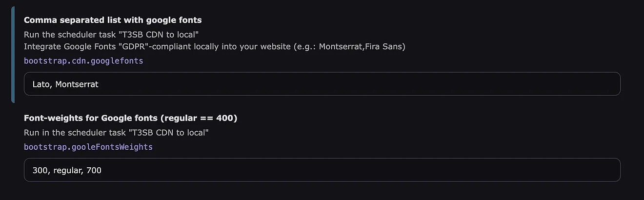644x200 pixels.
Task: Click the "Run the scheduler task" description line
Action: point(111,34)
